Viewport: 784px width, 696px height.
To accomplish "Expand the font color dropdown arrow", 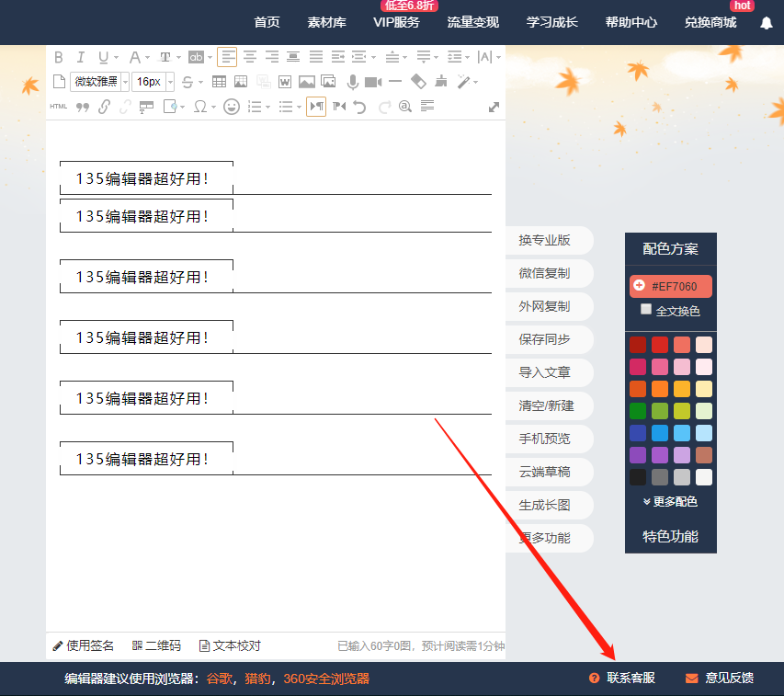I will [x=147, y=58].
